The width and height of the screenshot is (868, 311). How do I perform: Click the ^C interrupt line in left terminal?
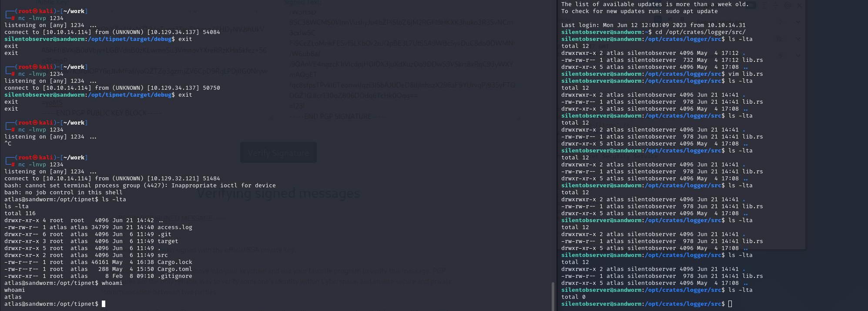(x=8, y=144)
